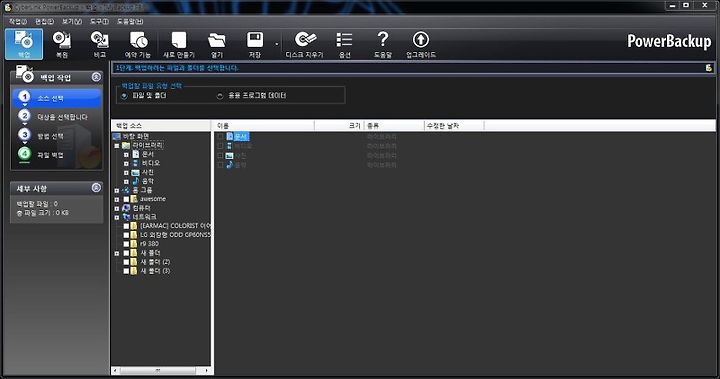Check the LG 외장형 ODD folder checkbox
720x379 pixels.
(x=126, y=235)
